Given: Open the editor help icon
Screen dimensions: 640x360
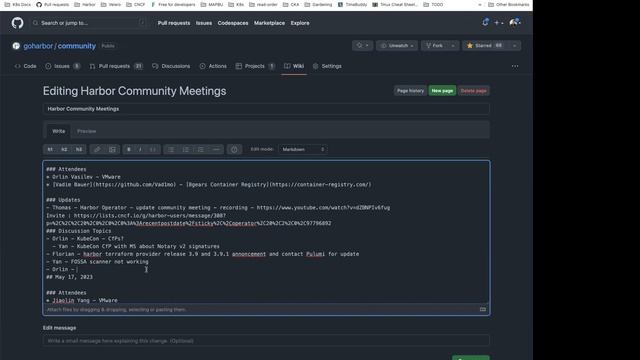Looking at the screenshot, I should pos(234,149).
